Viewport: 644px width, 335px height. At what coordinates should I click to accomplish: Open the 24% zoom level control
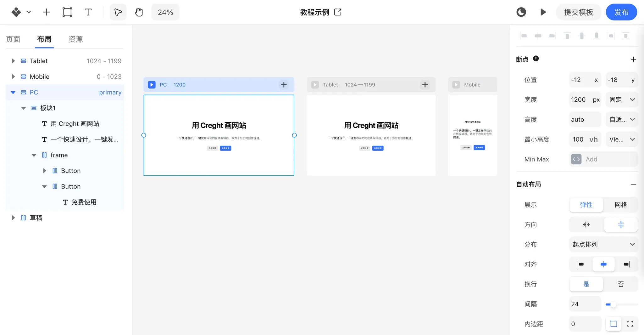pyautogui.click(x=165, y=12)
